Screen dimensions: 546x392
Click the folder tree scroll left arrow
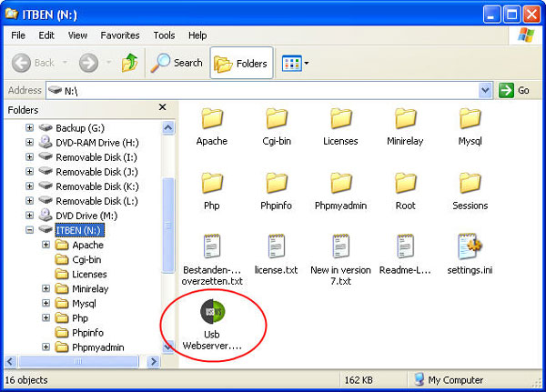coord(10,361)
